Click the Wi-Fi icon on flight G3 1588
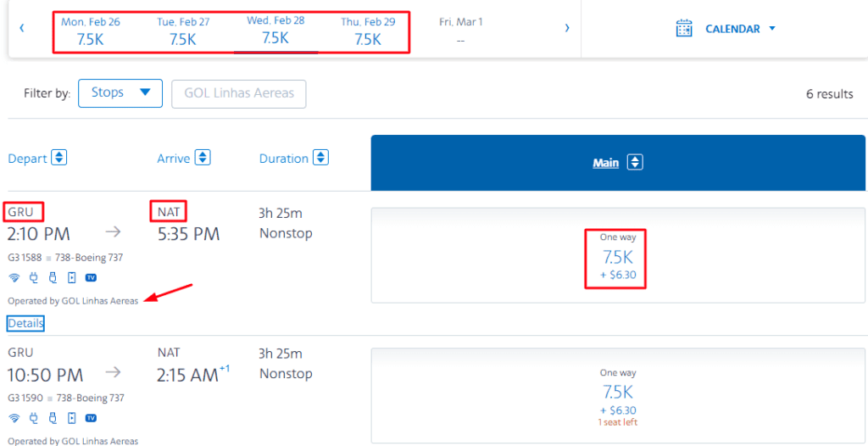This screenshot has height=446, width=868. [14, 277]
